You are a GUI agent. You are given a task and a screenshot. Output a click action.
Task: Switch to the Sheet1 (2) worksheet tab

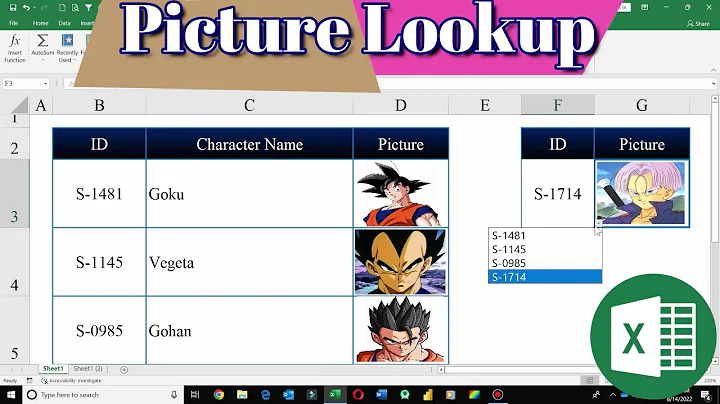pos(88,369)
